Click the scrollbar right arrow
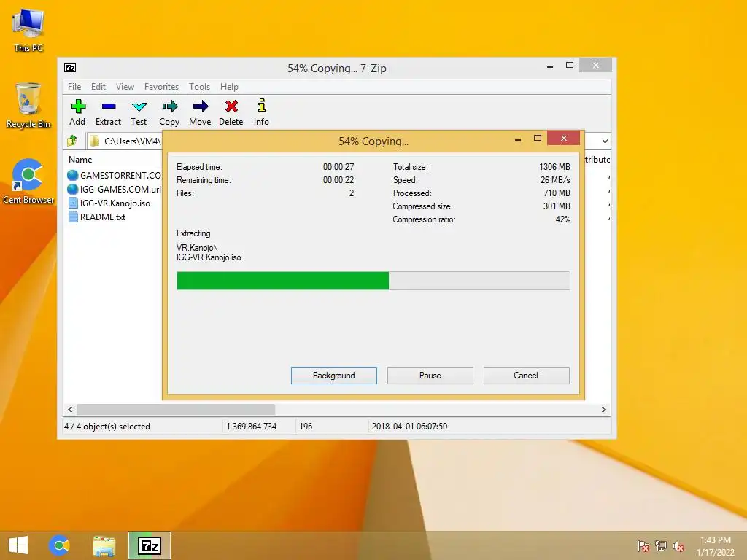Screen dimensions: 747x560 (603, 410)
